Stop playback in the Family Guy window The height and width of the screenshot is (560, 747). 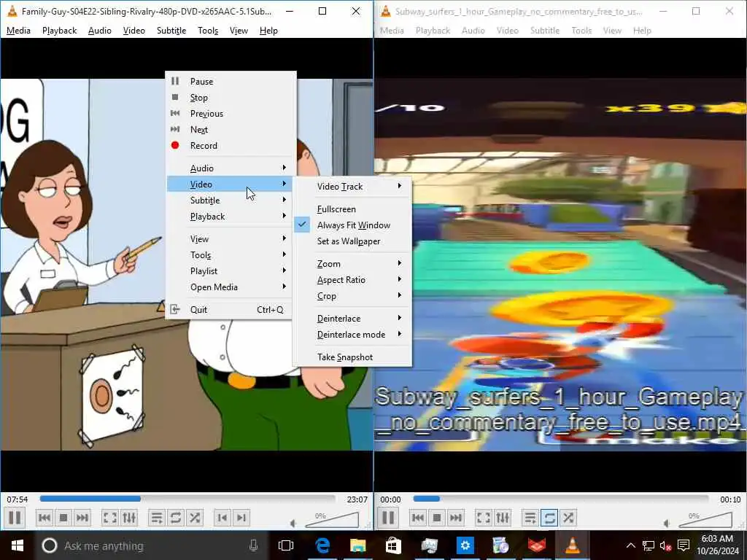click(63, 518)
